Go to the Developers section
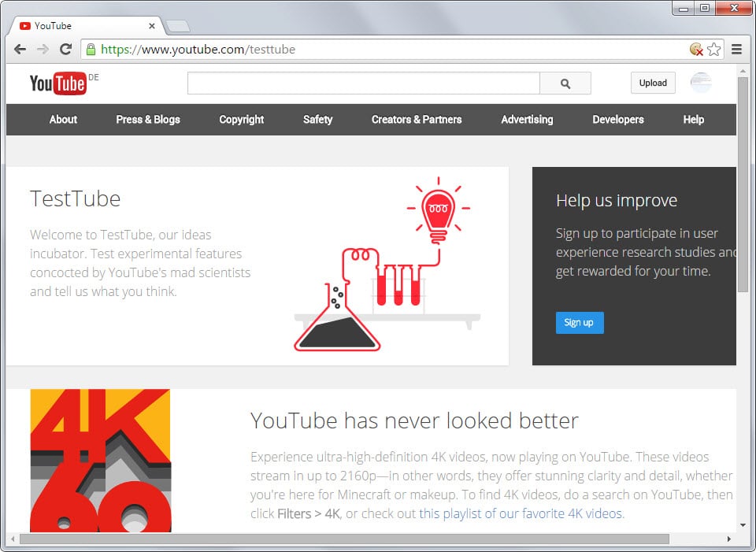The width and height of the screenshot is (756, 552). [x=618, y=120]
